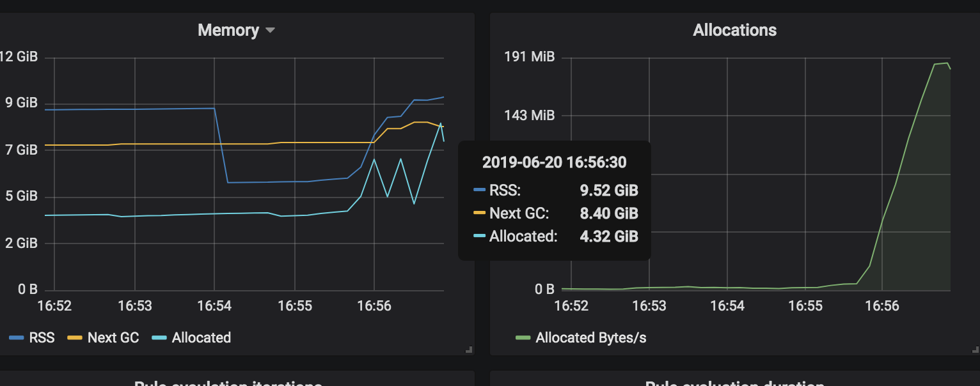This screenshot has width=980, height=386.
Task: Click the tooltip timestamp 2019-06-20 16:56:30
Action: click(x=555, y=162)
